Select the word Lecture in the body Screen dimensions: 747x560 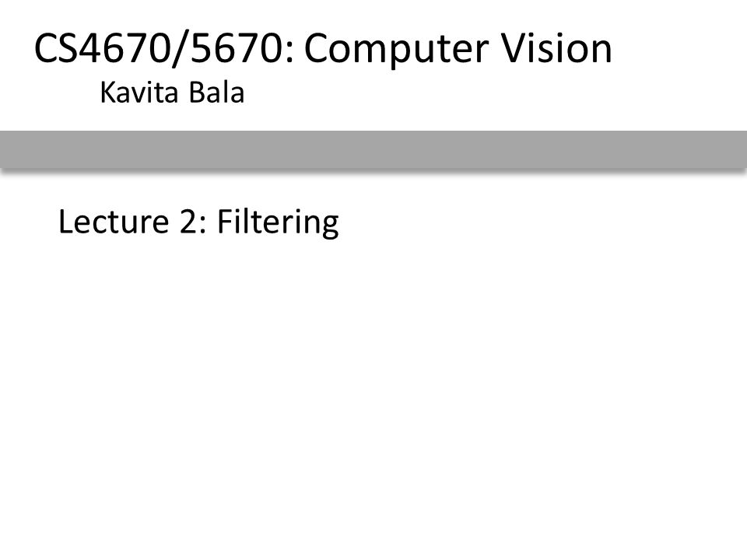click(x=114, y=222)
